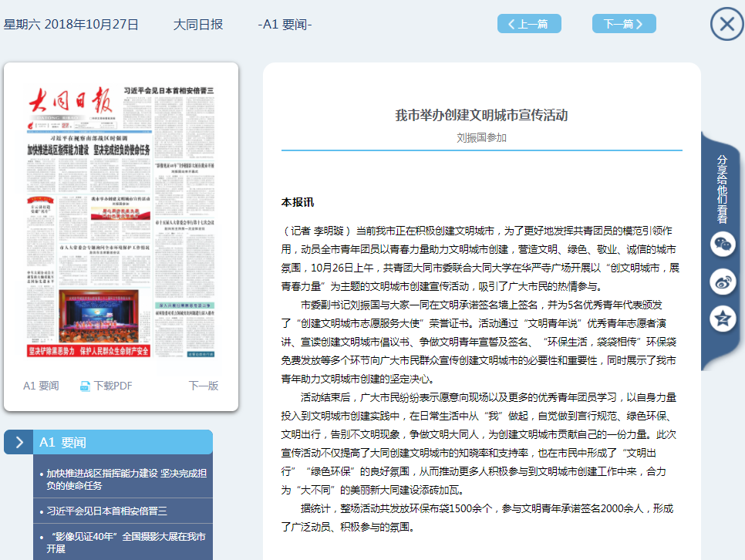Share the article to Weibo
745x560 pixels.
pyautogui.click(x=723, y=282)
